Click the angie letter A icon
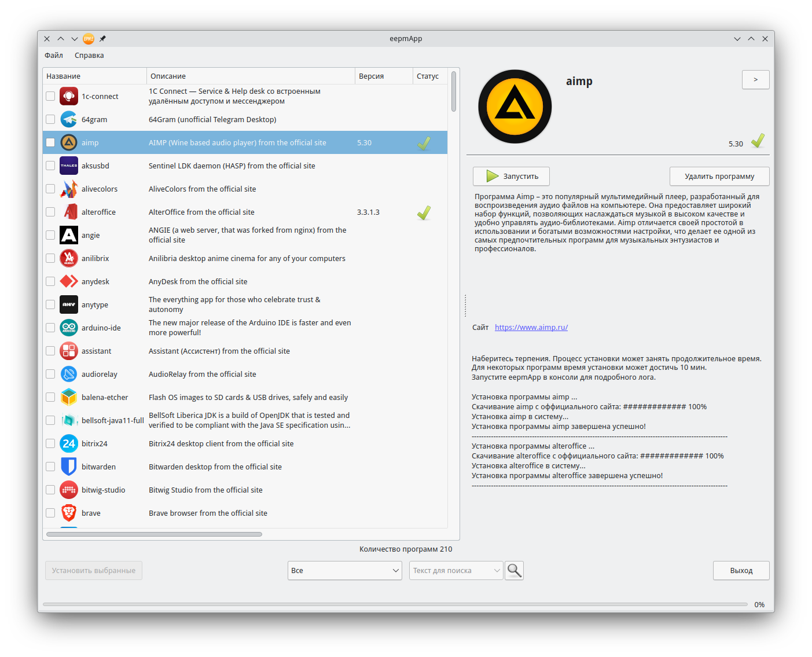812x657 pixels. [69, 235]
